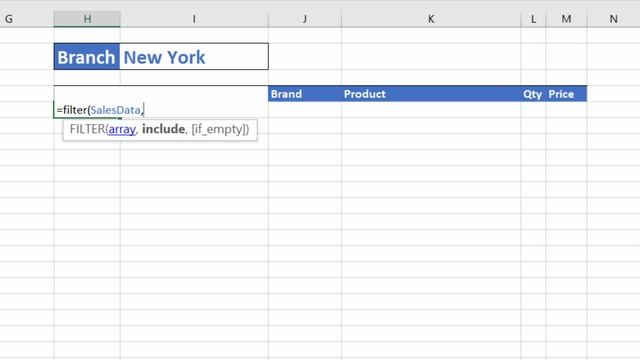Select column M header
The width and height of the screenshot is (640, 360).
coord(566,19)
